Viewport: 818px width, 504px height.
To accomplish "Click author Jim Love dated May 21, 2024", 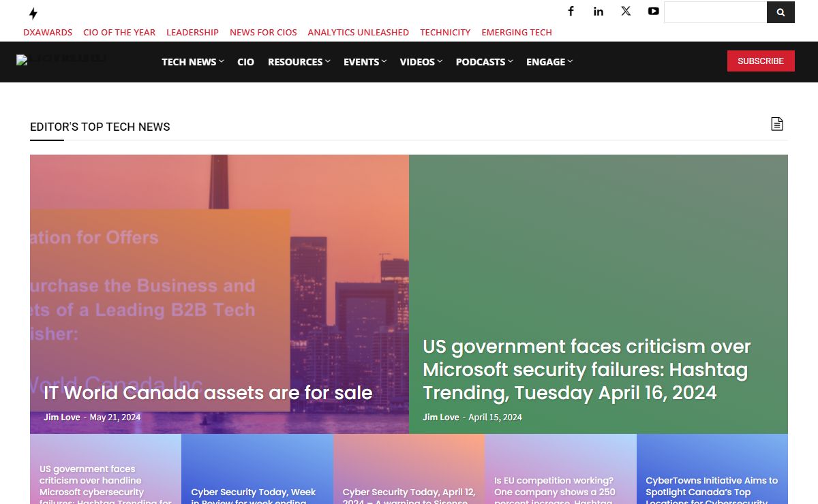I will pyautogui.click(x=61, y=417).
